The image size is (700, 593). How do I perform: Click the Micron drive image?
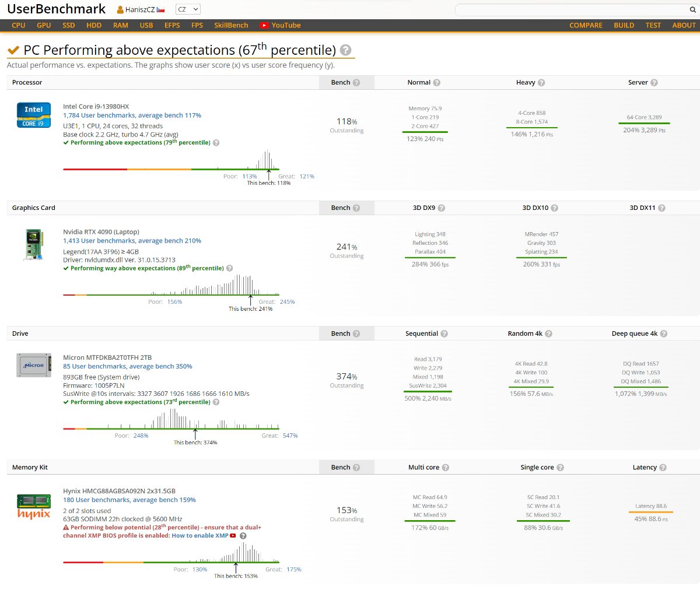[33, 366]
